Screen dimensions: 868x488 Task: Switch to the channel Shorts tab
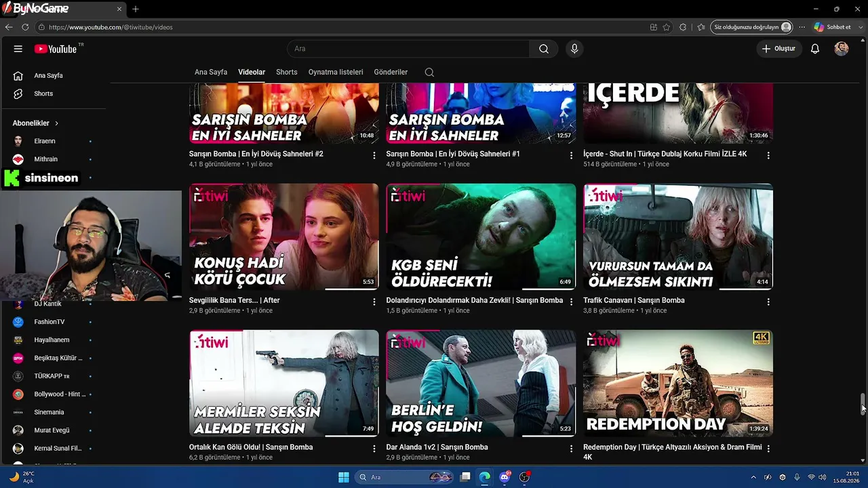click(287, 72)
